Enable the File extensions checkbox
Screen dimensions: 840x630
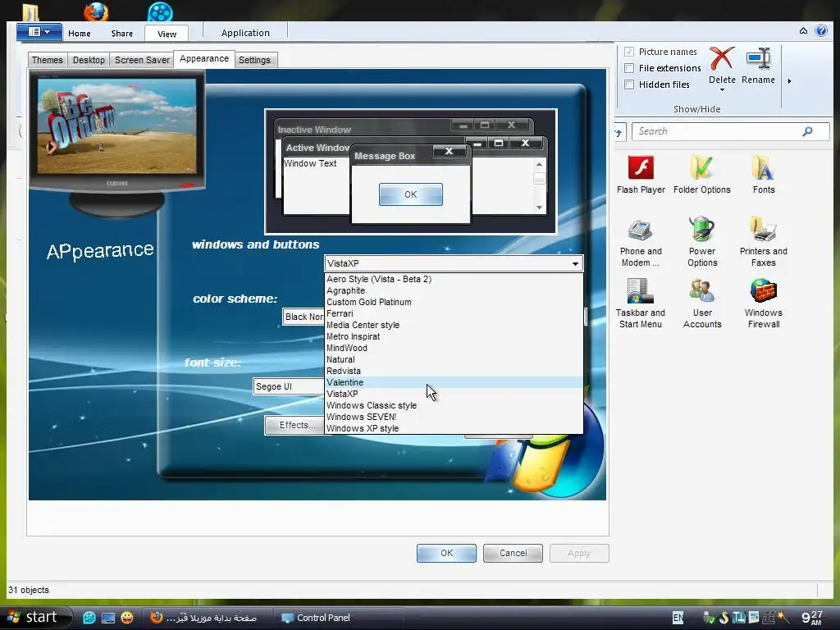(x=629, y=68)
